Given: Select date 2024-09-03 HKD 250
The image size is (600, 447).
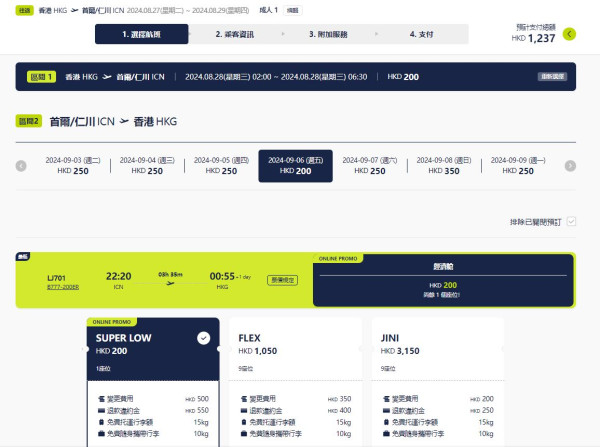Looking at the screenshot, I should [73, 166].
